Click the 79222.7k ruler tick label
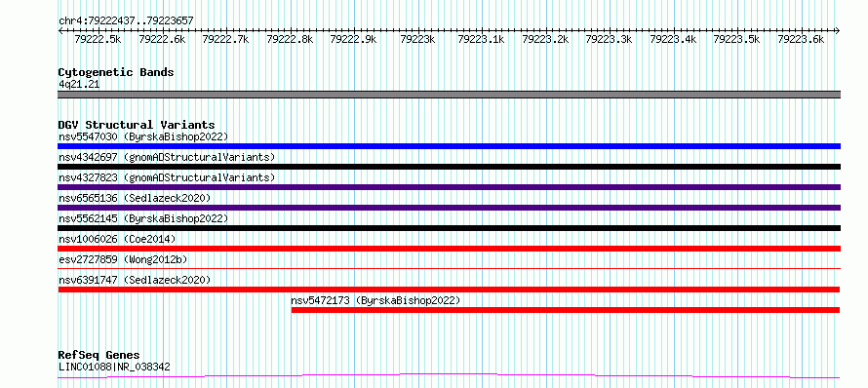The image size is (868, 388). coord(226,39)
